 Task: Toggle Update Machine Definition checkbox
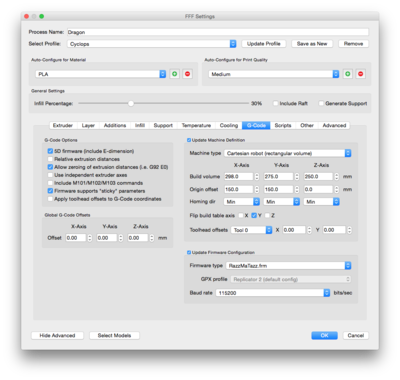pos(189,140)
